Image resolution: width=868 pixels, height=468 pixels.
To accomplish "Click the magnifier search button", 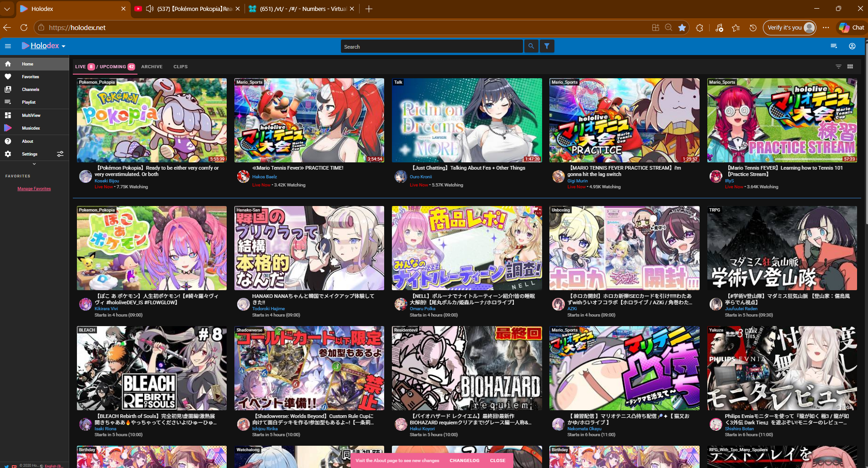I will 531,46.
